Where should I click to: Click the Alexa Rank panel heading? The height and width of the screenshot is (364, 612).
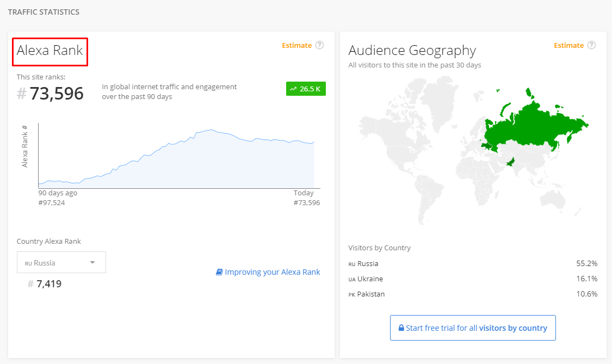coord(50,51)
